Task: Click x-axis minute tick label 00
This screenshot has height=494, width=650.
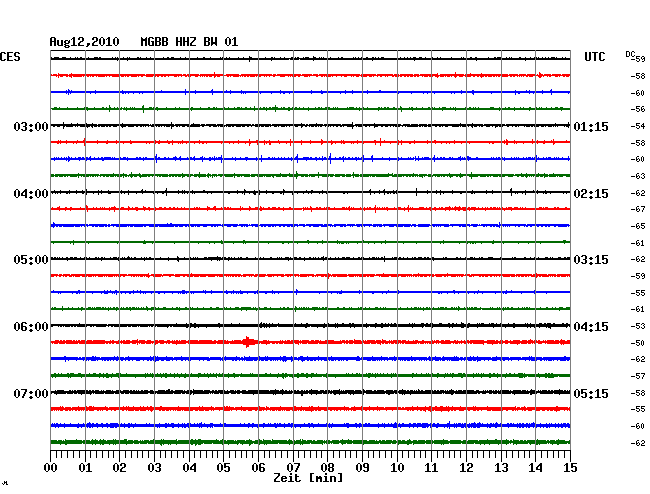Action: pyautogui.click(x=51, y=467)
